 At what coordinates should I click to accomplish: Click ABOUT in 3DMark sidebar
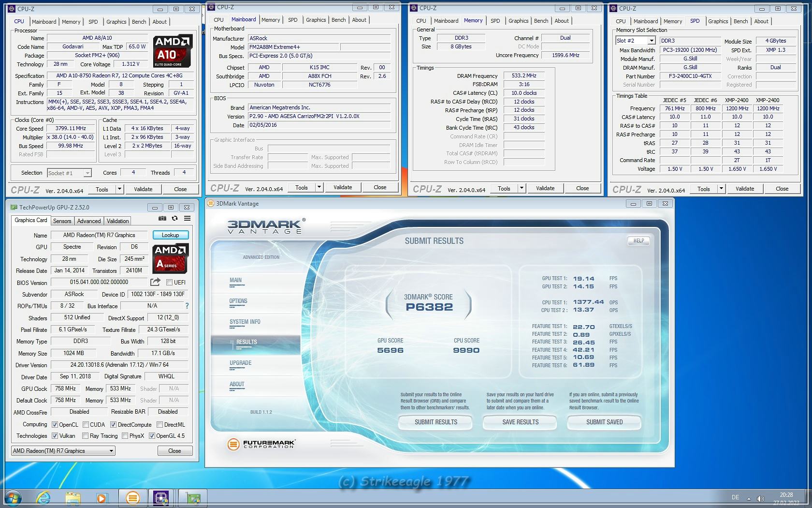[x=236, y=384]
